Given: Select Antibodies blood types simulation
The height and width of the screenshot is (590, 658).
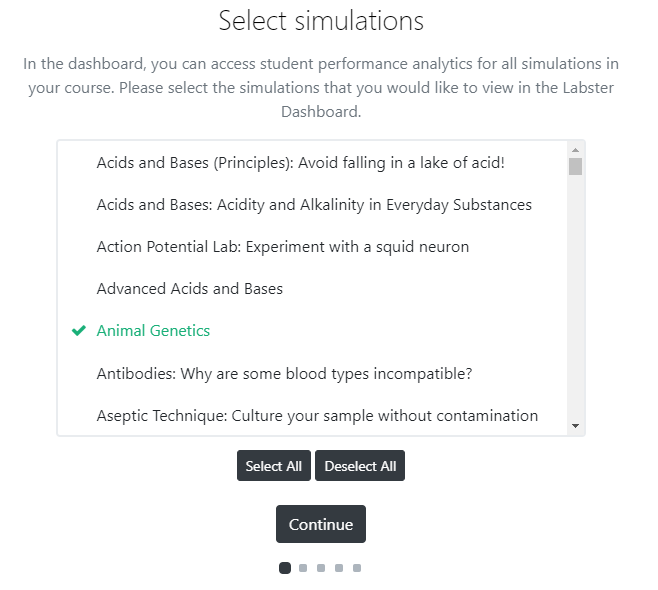Looking at the screenshot, I should coord(284,374).
